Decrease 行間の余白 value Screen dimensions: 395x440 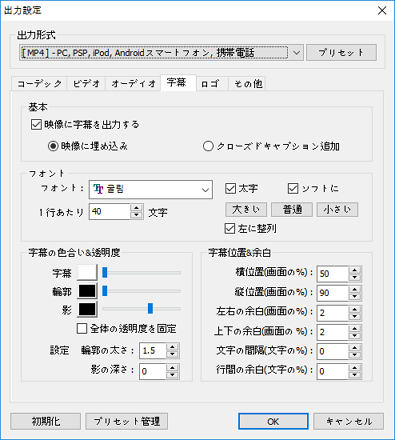coord(355,375)
